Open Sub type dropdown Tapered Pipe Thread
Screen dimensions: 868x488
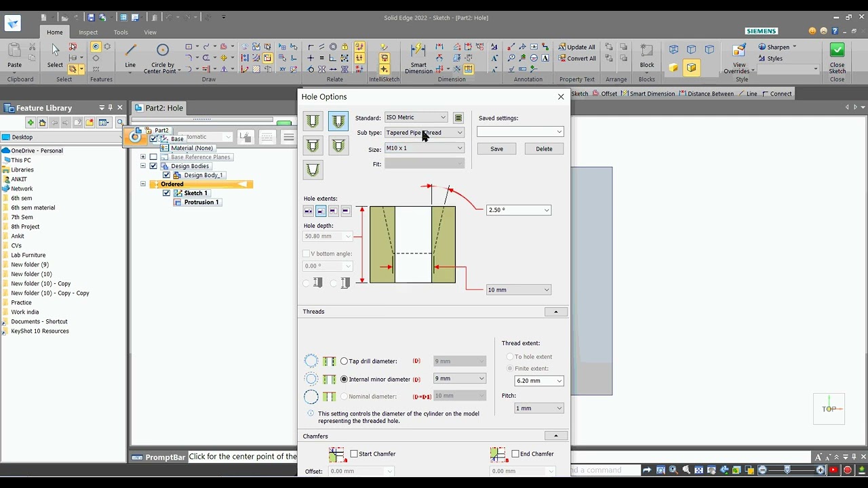coord(425,133)
